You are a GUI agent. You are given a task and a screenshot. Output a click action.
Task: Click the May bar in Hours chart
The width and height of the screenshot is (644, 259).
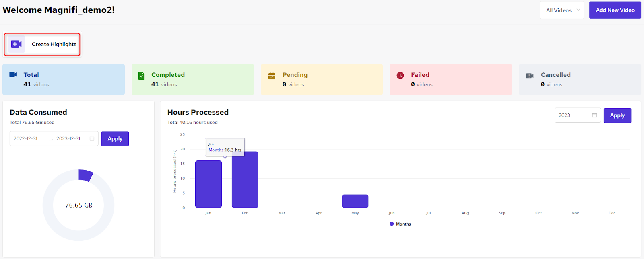[355, 201]
